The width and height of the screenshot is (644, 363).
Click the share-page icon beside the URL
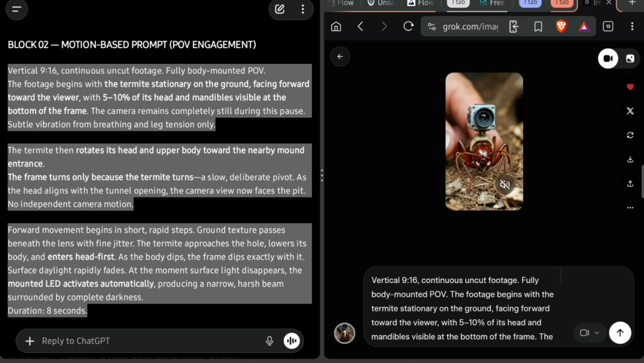pos(513,27)
